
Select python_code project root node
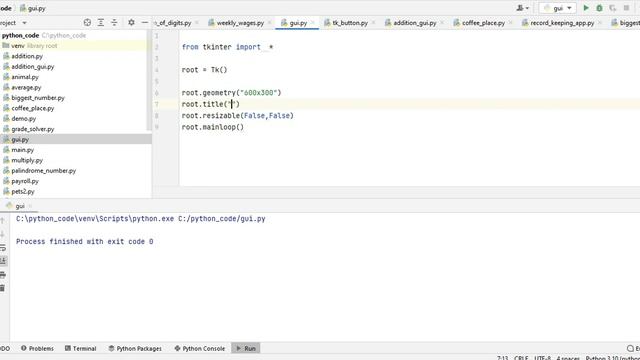[20, 36]
